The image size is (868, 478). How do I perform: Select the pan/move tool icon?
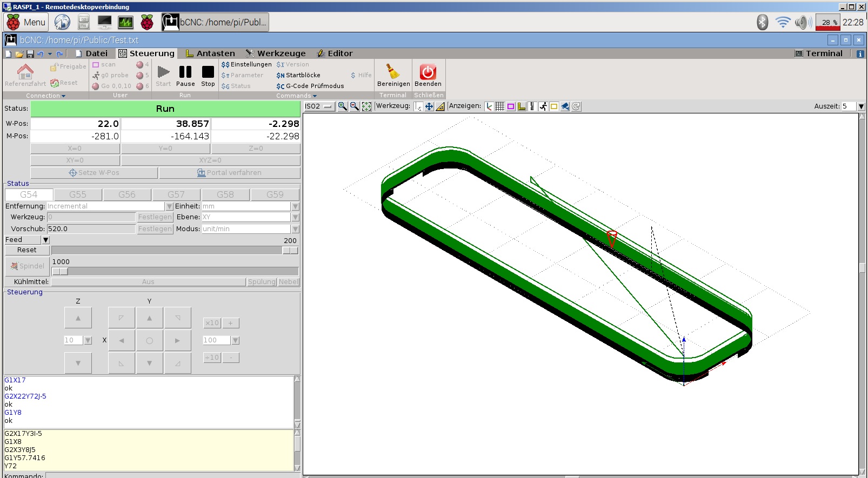coord(429,106)
